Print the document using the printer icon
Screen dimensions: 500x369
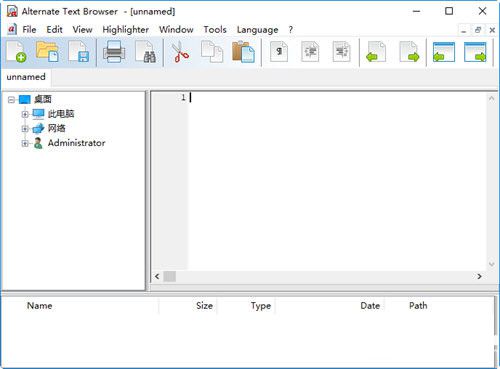pyautogui.click(x=114, y=52)
